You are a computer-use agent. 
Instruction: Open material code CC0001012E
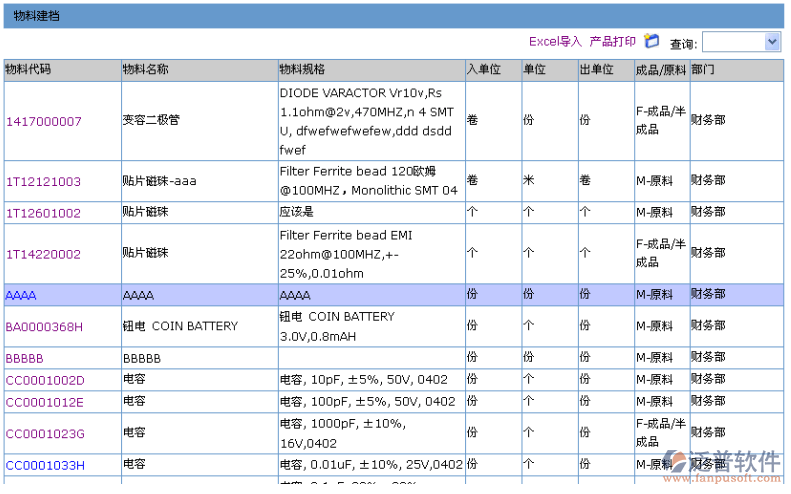pos(45,402)
